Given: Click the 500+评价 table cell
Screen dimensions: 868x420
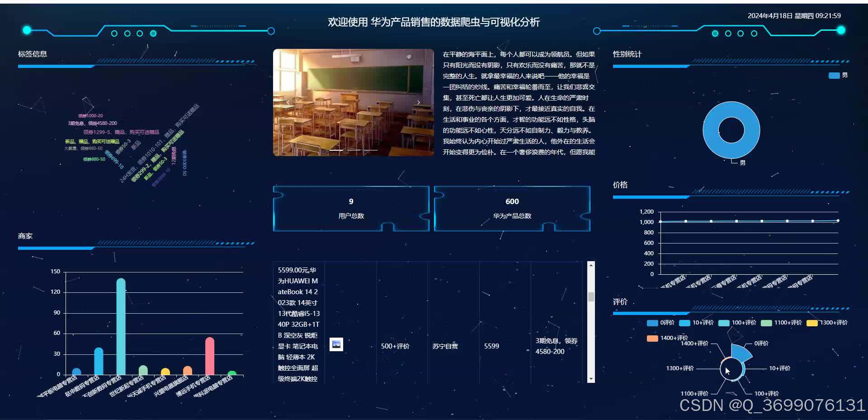Looking at the screenshot, I should coord(395,346).
